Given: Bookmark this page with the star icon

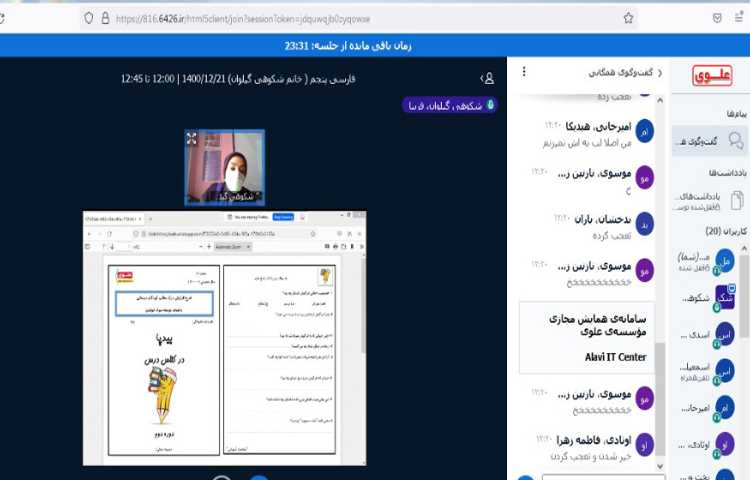Looking at the screenshot, I should (628, 18).
